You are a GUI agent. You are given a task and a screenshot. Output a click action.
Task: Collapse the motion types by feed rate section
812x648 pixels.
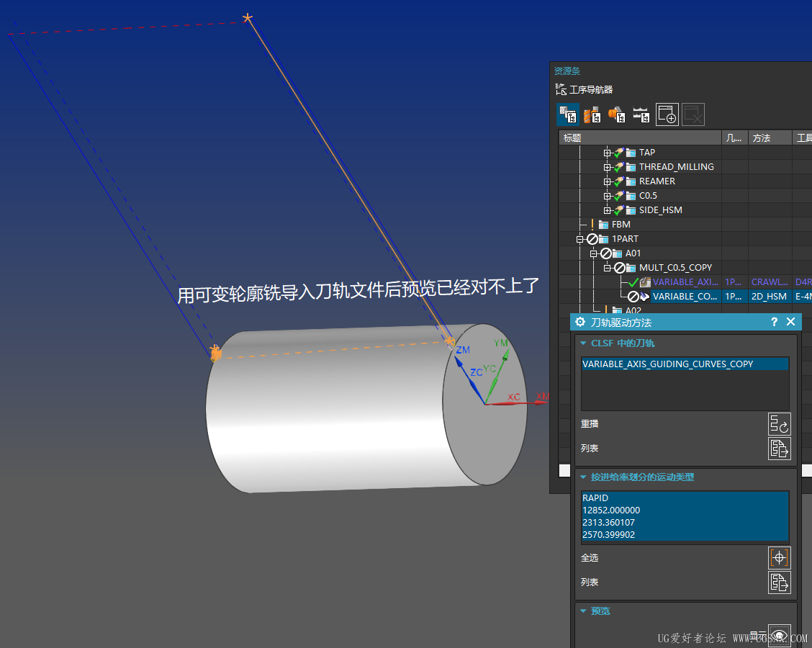tap(584, 477)
